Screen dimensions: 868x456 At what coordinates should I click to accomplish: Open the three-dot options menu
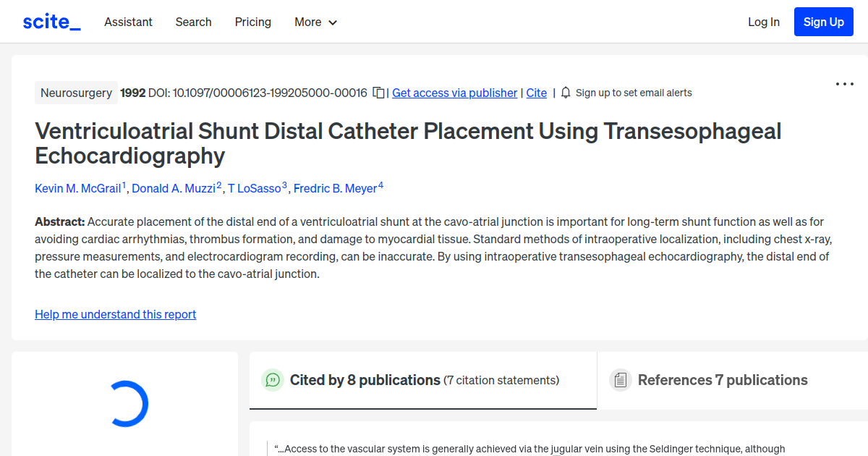tap(844, 84)
